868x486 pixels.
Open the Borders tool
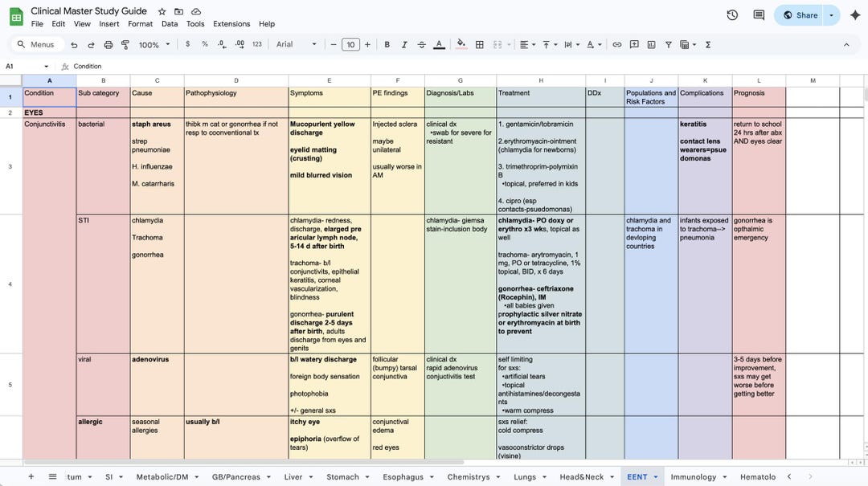[x=480, y=45]
